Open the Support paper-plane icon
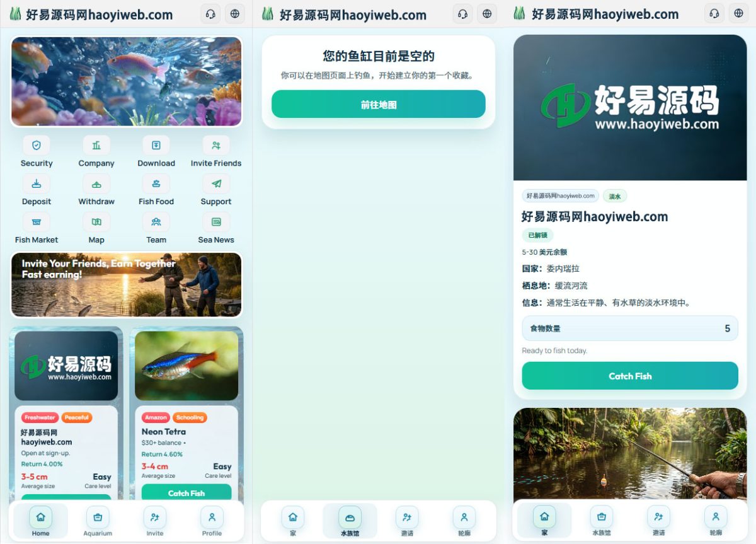The image size is (756, 544). (216, 184)
